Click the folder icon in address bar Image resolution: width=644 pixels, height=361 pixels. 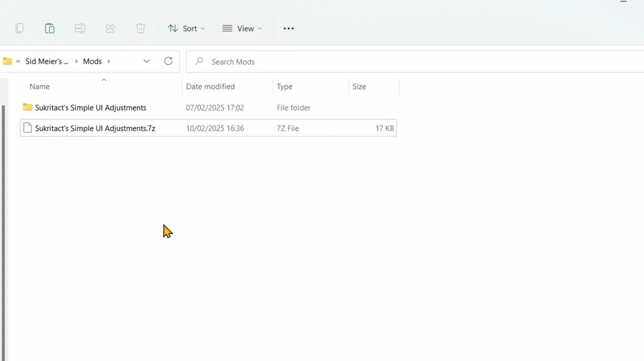point(7,61)
